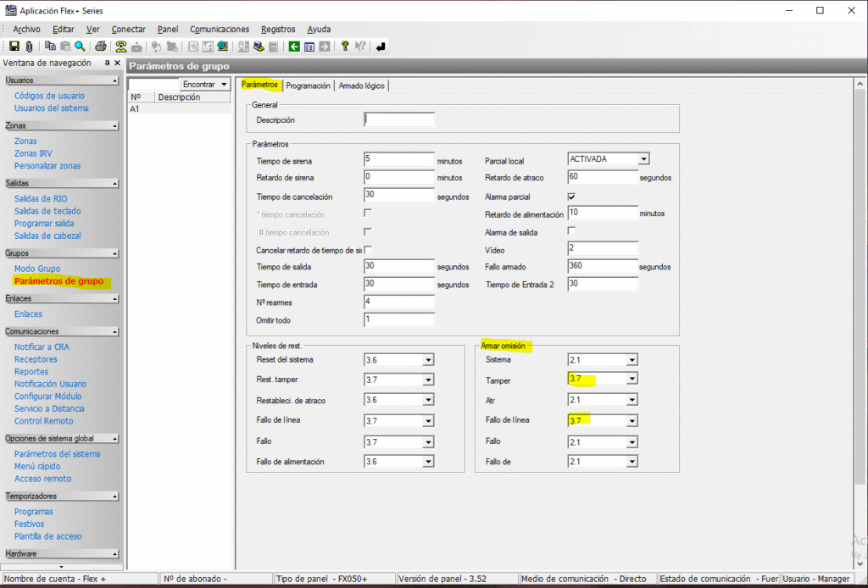Tick the # tiempo cancelación checkbox

(x=368, y=232)
